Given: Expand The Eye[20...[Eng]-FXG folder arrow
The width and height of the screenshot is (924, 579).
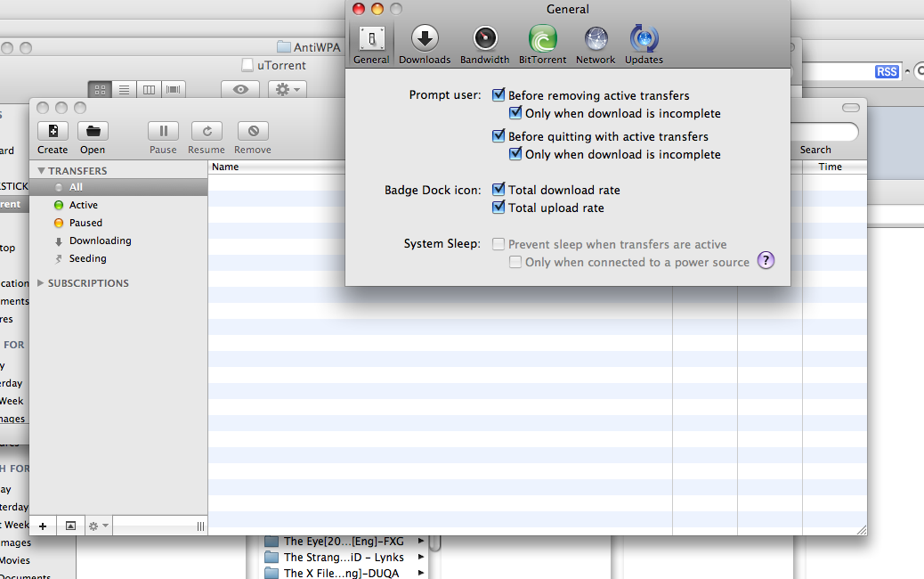Looking at the screenshot, I should (x=421, y=541).
